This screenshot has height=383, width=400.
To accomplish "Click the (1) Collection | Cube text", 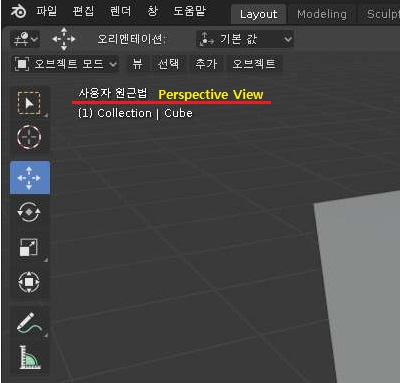I will [135, 113].
